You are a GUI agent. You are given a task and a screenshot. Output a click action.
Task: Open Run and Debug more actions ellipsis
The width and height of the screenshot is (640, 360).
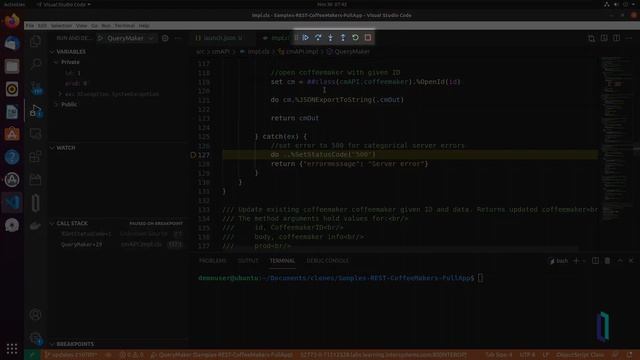[178, 38]
